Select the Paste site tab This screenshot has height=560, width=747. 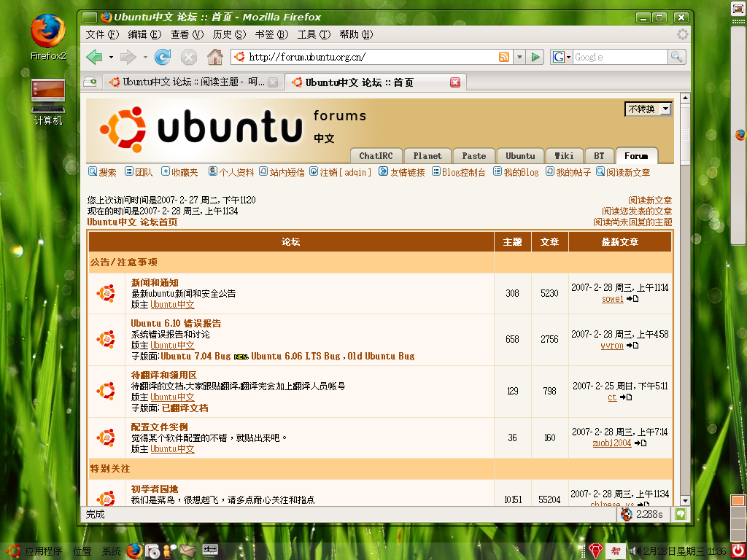pyautogui.click(x=474, y=156)
